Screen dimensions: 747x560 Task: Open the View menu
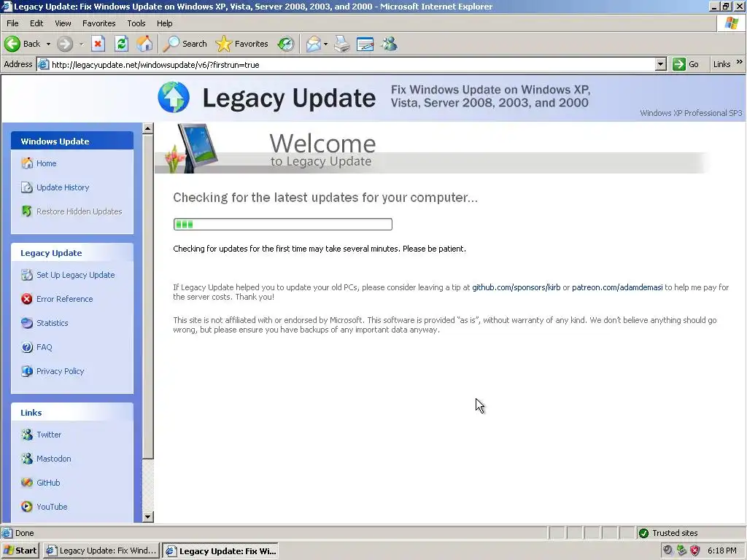63,23
